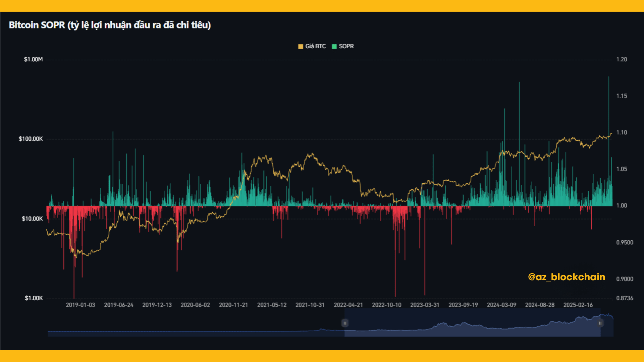Click the 2024-03-09 date axis label

pyautogui.click(x=501, y=305)
